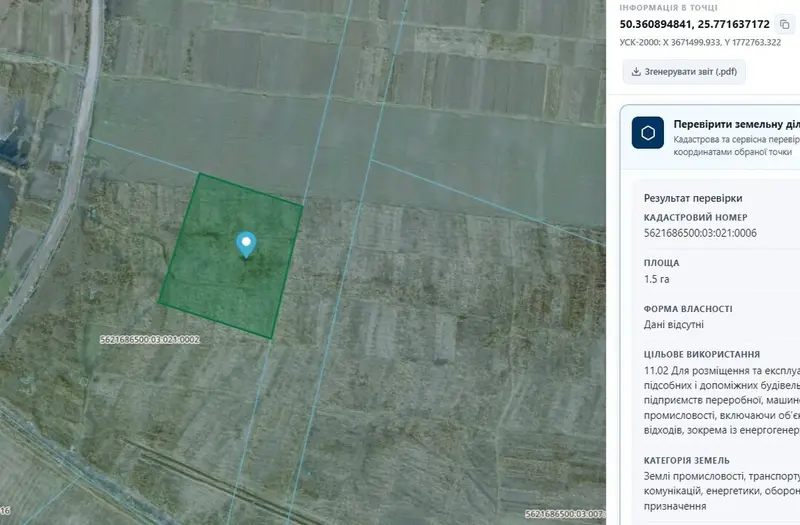Click the Згенерувати звіт (.pdf) button
Screen dimensions: 800x525
[x=684, y=72]
